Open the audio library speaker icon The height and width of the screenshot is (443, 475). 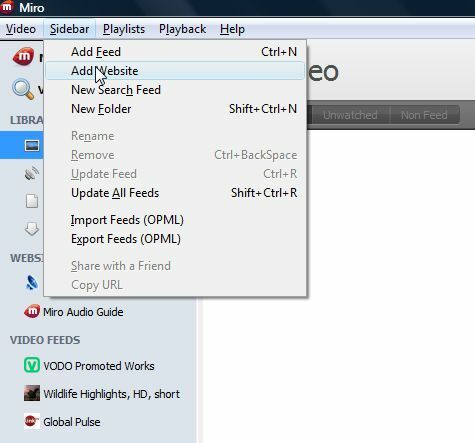[x=32, y=173]
